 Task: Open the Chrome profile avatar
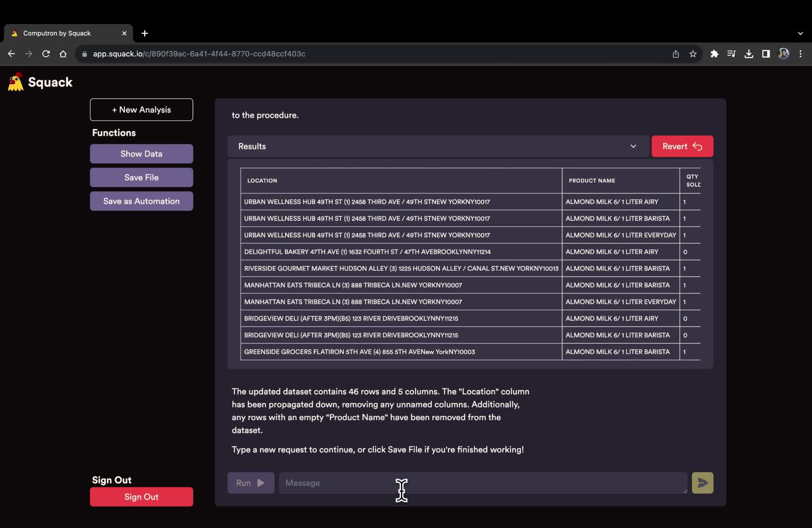tap(783, 54)
